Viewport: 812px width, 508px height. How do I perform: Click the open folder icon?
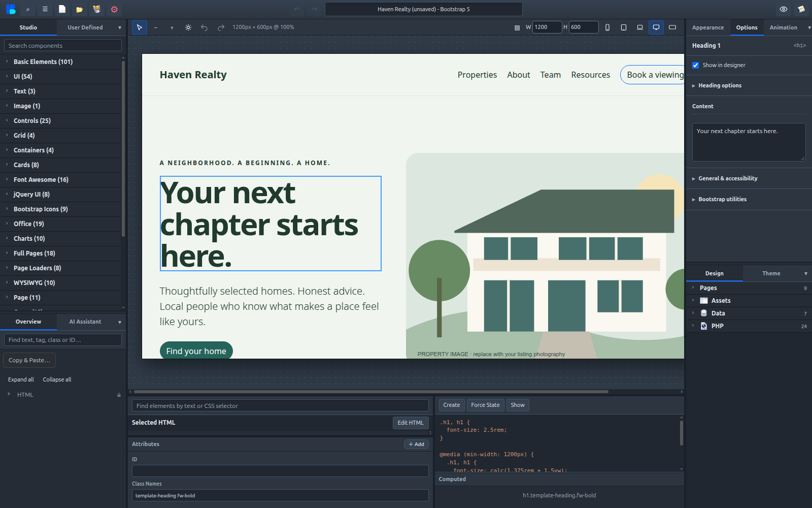pyautogui.click(x=79, y=9)
